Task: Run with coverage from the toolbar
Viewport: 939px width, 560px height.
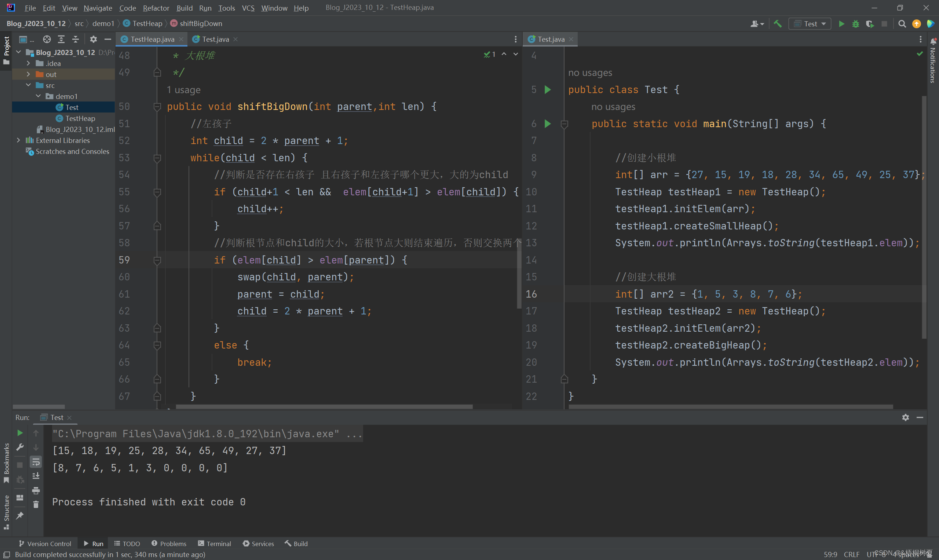Action: point(870,24)
